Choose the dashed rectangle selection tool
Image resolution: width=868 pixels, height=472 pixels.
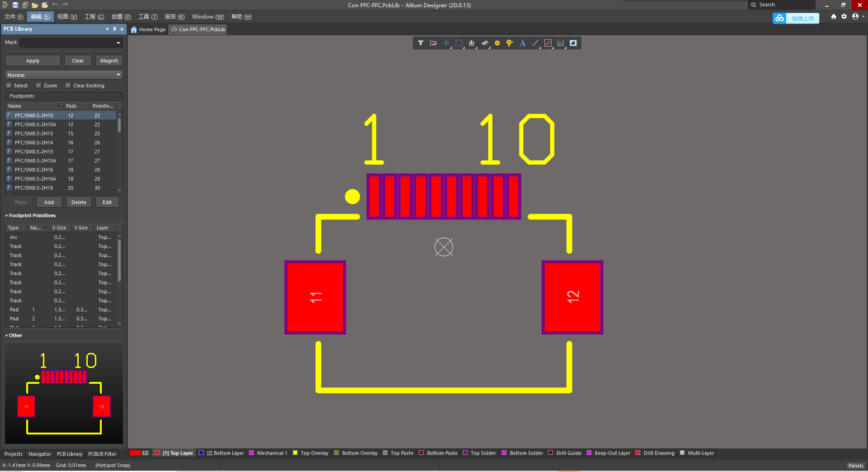pyautogui.click(x=459, y=43)
